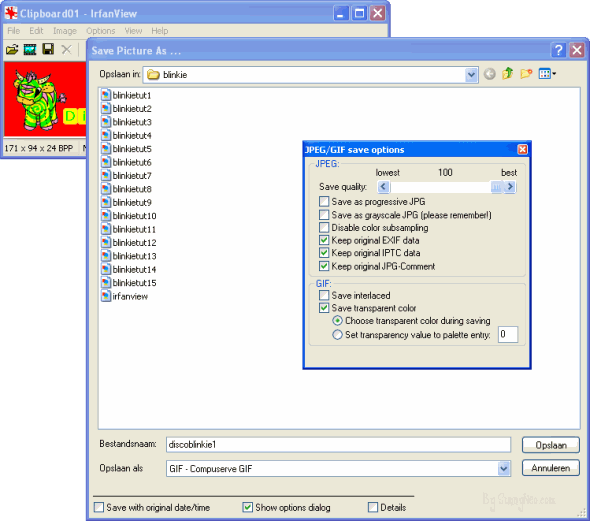The image size is (590, 521).
Task: Enable Save as grayscale JPG option
Action: (324, 215)
